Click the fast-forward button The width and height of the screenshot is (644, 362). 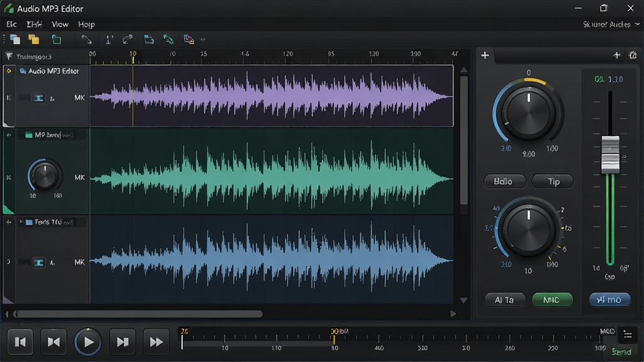click(156, 342)
